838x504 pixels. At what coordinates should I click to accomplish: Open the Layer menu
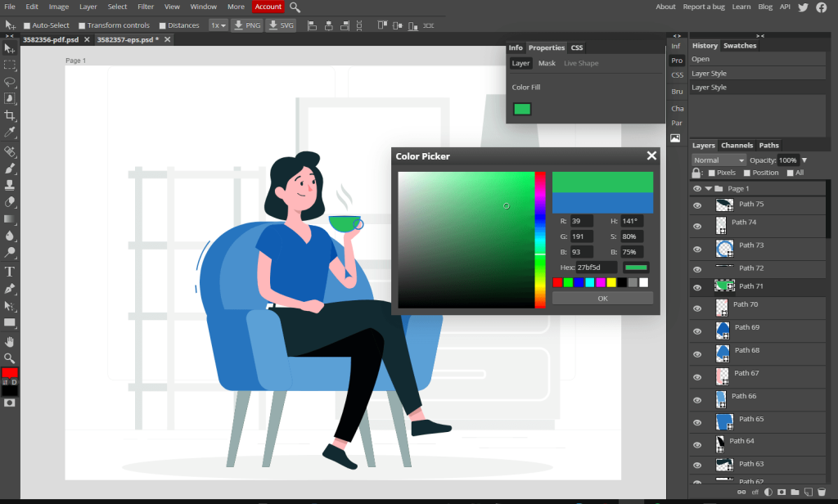coord(88,7)
